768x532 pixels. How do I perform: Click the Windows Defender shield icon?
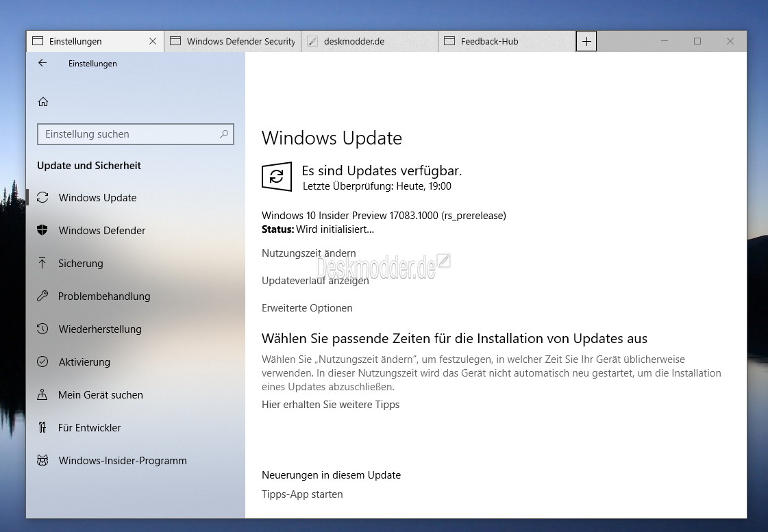point(42,230)
